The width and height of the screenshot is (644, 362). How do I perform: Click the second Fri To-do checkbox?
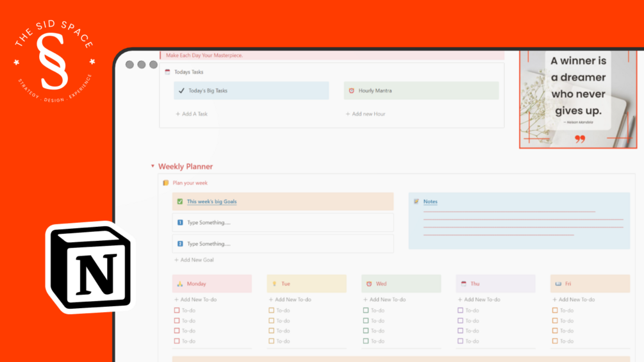point(555,320)
